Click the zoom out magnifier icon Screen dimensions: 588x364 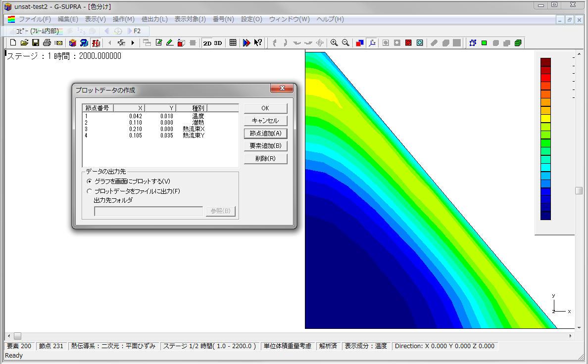346,43
